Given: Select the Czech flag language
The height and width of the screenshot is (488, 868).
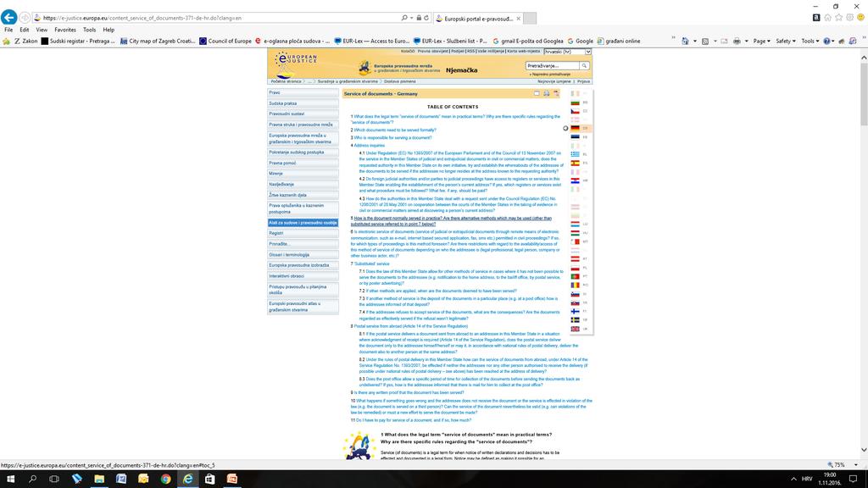Looking at the screenshot, I should (x=576, y=111).
